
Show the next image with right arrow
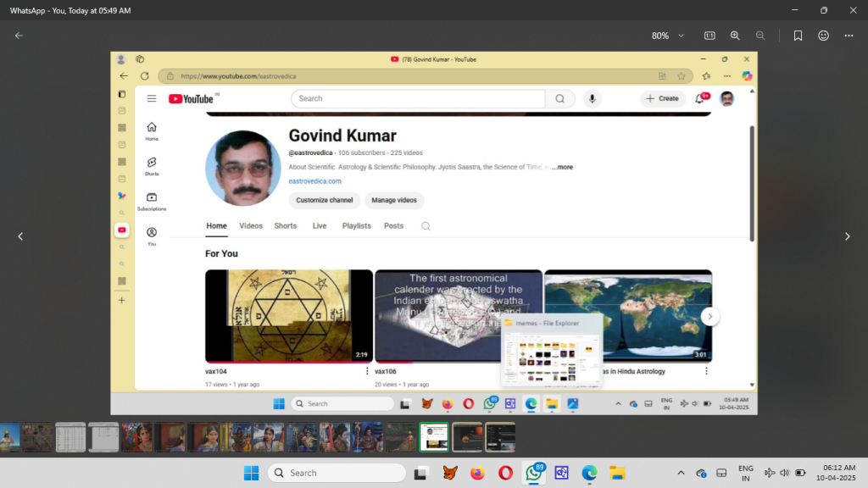847,236
